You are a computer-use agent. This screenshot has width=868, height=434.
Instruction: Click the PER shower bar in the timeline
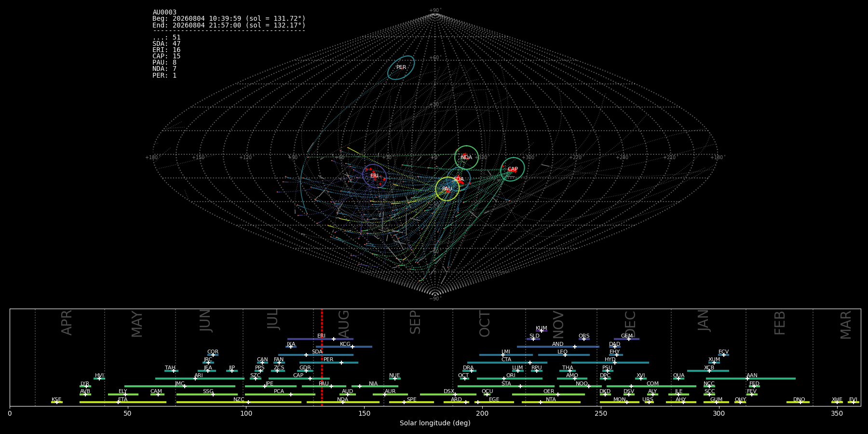328,363
